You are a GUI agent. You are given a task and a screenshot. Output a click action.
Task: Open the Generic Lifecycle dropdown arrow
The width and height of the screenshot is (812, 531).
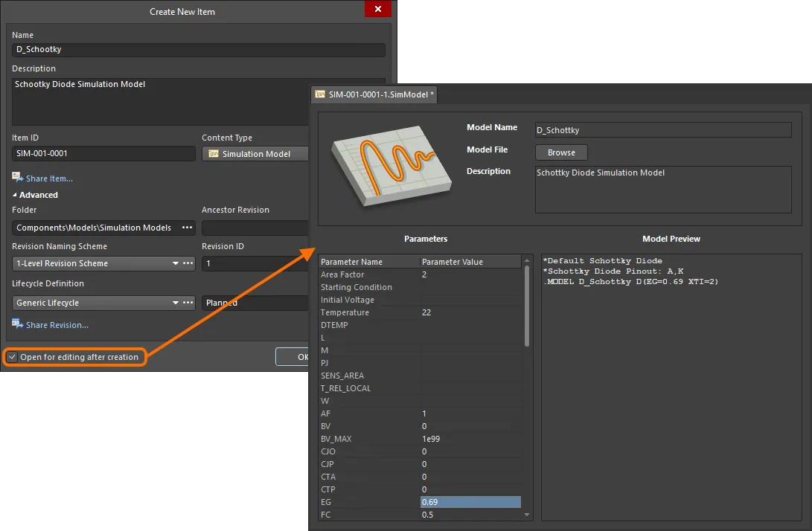click(x=176, y=303)
